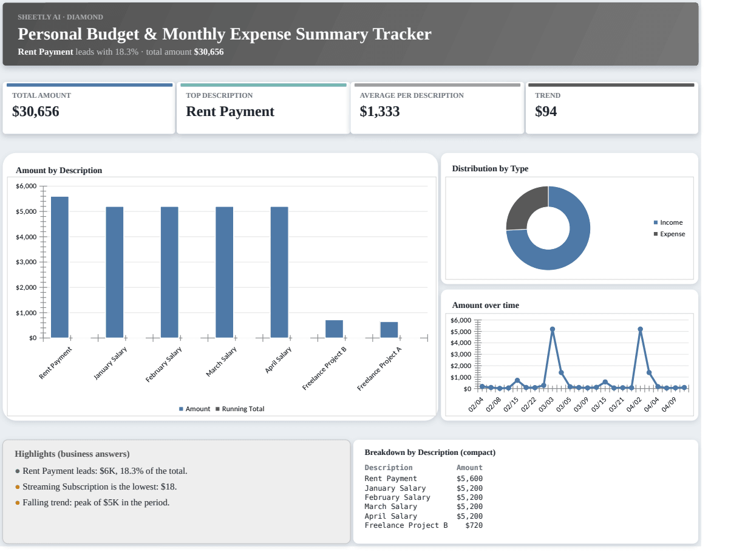The height and width of the screenshot is (560, 745).
Task: Click the April Salary table row
Action: [424, 516]
